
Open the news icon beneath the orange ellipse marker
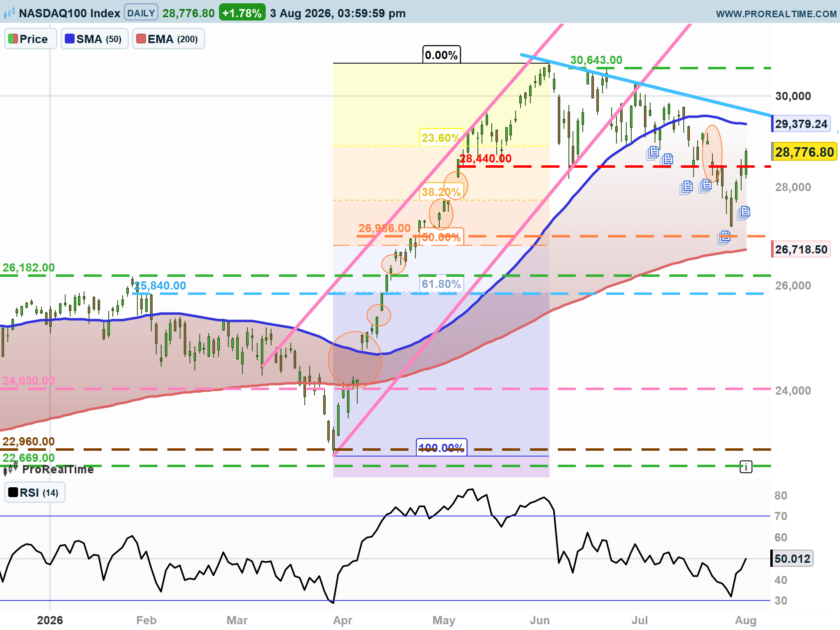(x=705, y=186)
